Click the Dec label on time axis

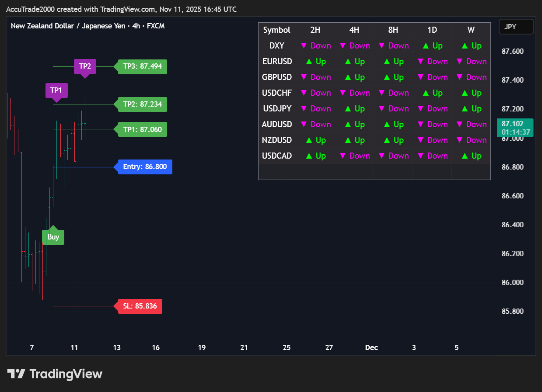pyautogui.click(x=371, y=348)
